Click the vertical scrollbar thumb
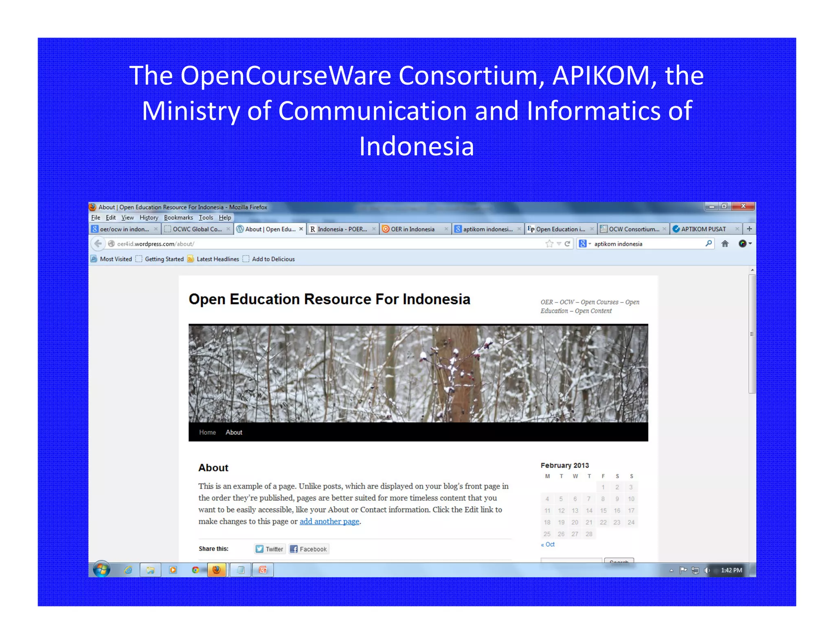Viewport: 834px width, 644px height. pyautogui.click(x=752, y=334)
